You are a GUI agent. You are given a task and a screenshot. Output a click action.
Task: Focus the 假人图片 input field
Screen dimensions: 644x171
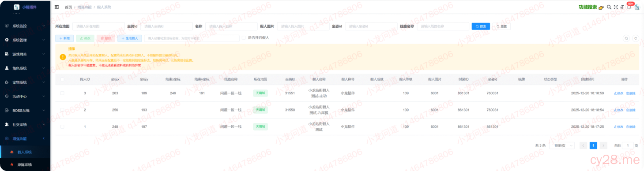coord(303,26)
